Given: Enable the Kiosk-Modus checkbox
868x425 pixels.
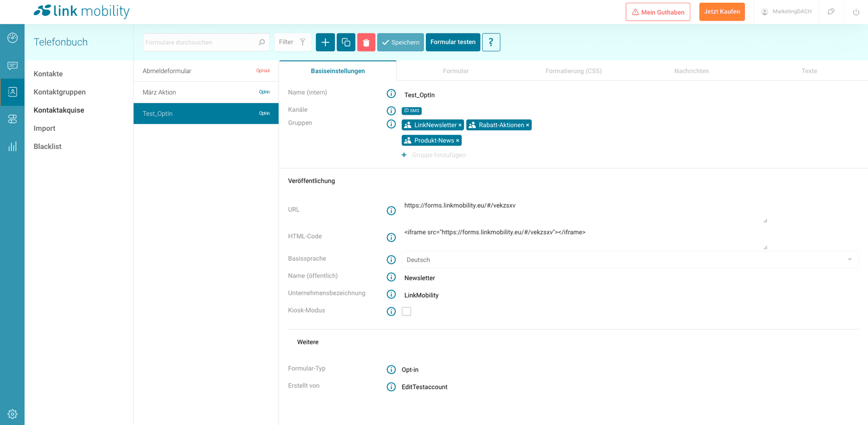Looking at the screenshot, I should point(406,311).
